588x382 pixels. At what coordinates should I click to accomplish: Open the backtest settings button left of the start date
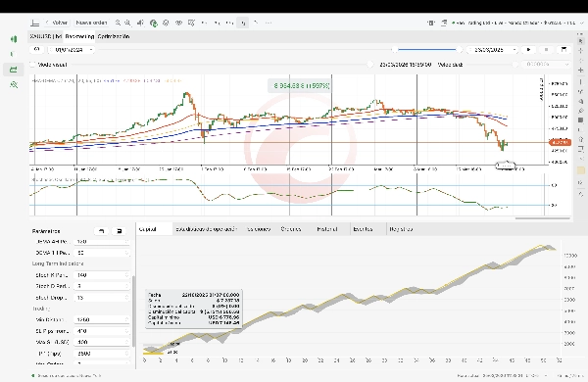tap(37, 50)
